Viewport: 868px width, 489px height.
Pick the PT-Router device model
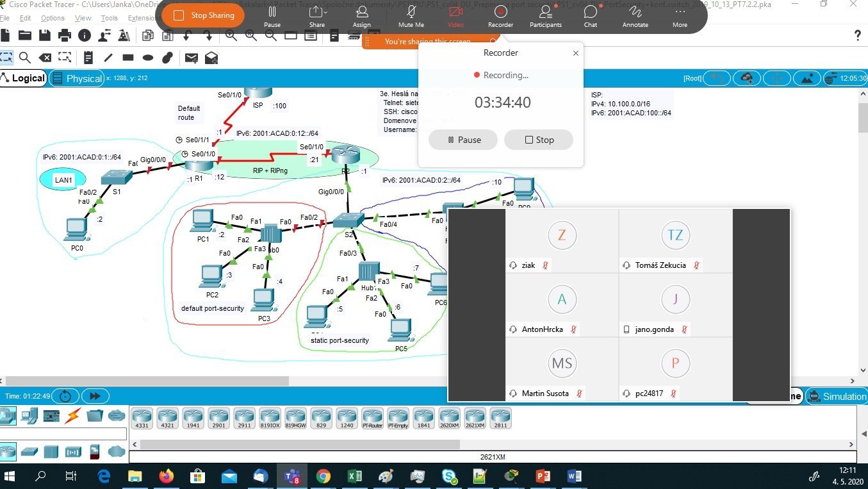(373, 419)
